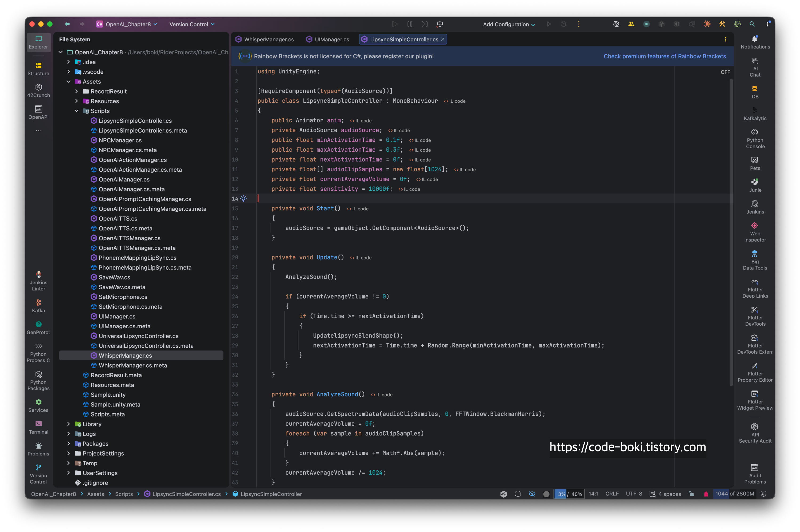
Task: Change the 4 spaces indent setting
Action: [665, 494]
